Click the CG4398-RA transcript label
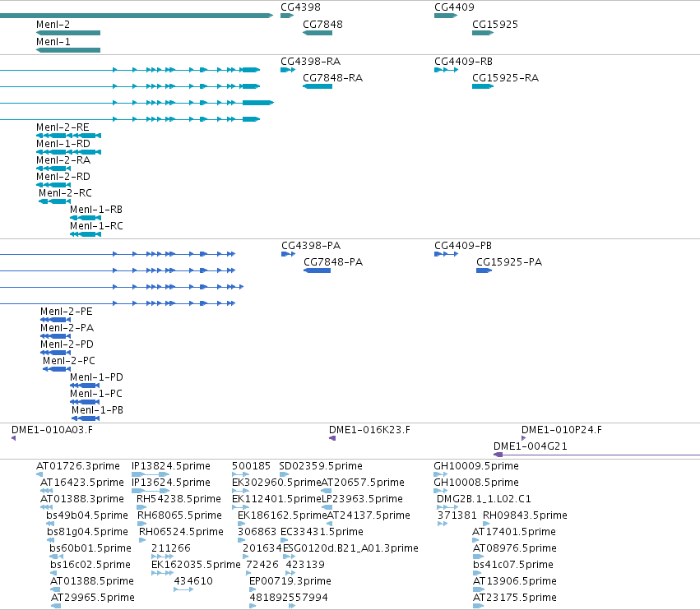 point(310,62)
